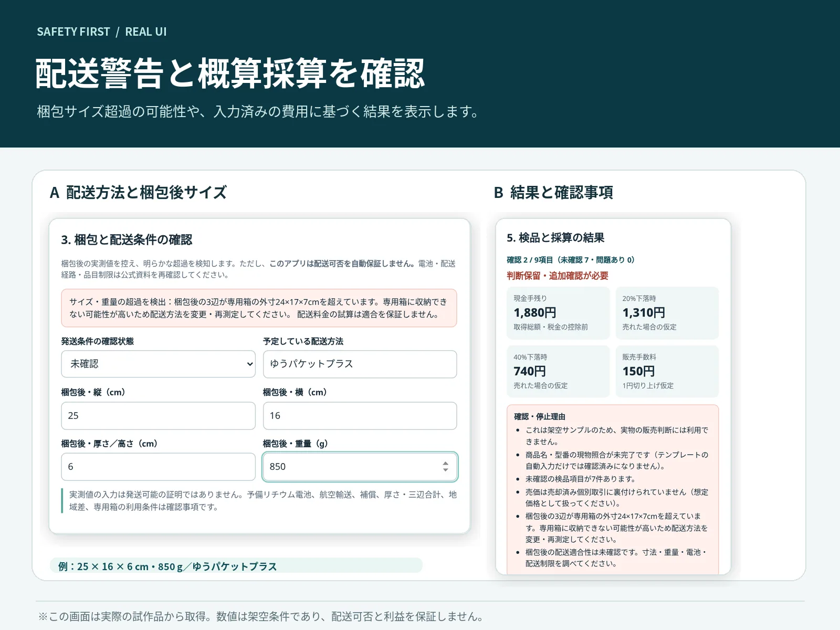Click the 厚さ／高さ field showing 6
This screenshot has height=630, width=840.
(x=158, y=467)
